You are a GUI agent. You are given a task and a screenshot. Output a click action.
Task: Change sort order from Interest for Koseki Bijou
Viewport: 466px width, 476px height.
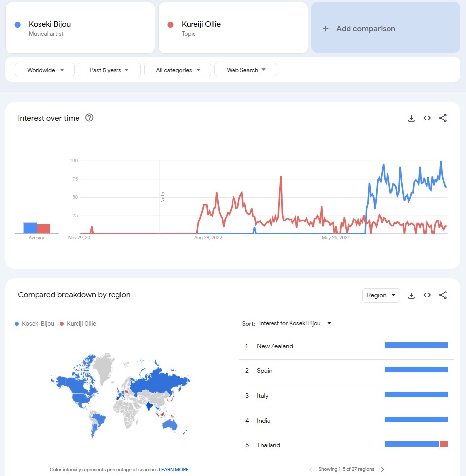[x=295, y=324]
